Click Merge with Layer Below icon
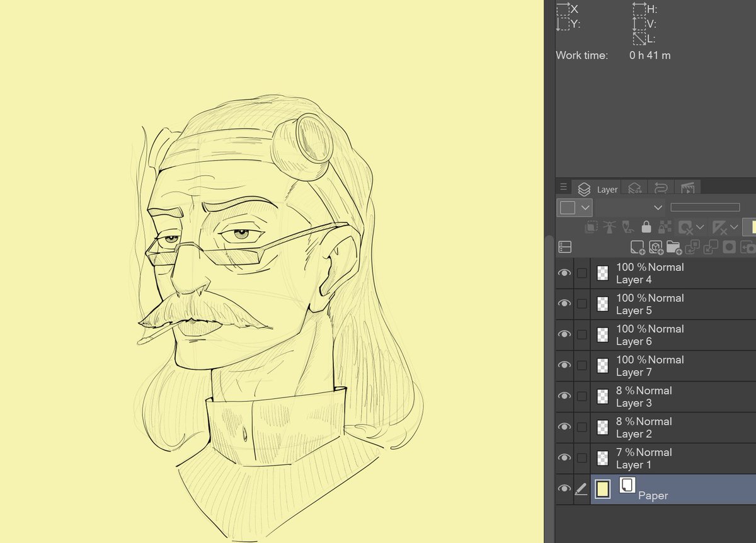The image size is (756, 543). click(711, 247)
